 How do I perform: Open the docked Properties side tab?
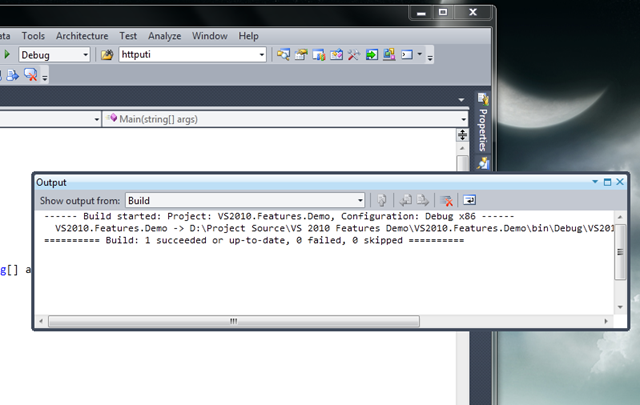pos(483,123)
